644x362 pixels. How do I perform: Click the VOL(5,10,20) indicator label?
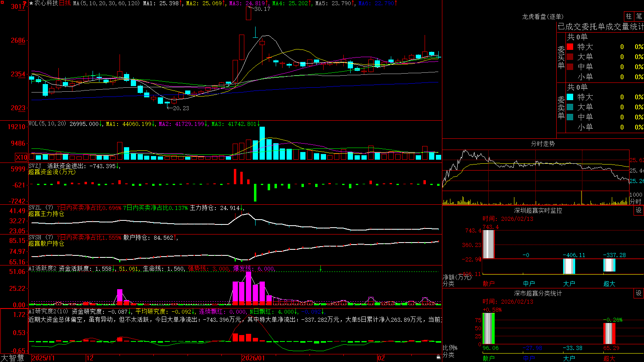[x=47, y=124]
